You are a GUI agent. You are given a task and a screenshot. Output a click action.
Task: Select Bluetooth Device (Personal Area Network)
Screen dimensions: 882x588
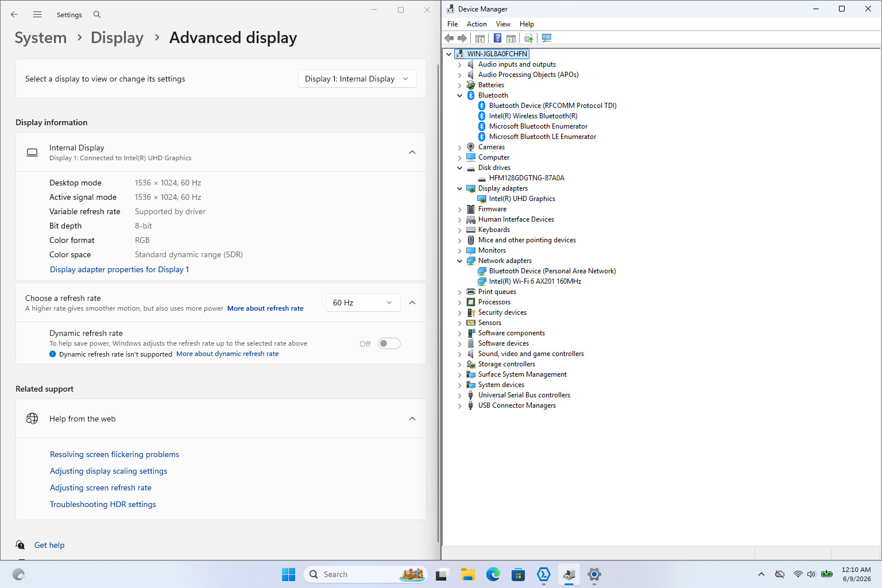click(x=552, y=271)
